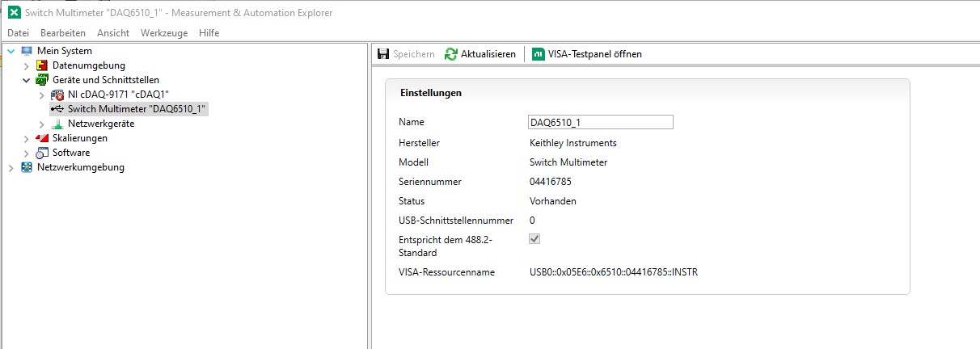Click the Netzwerkgeräte icon
The height and width of the screenshot is (349, 980).
point(57,124)
